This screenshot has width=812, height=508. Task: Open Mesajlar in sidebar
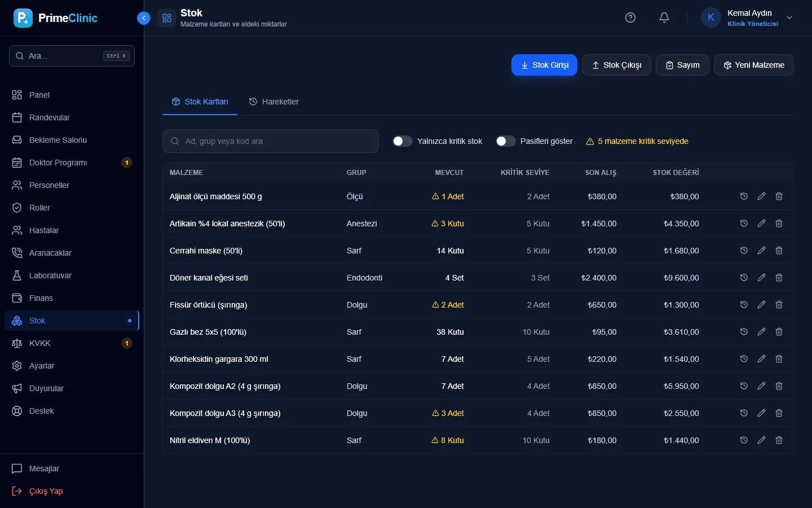point(72,468)
